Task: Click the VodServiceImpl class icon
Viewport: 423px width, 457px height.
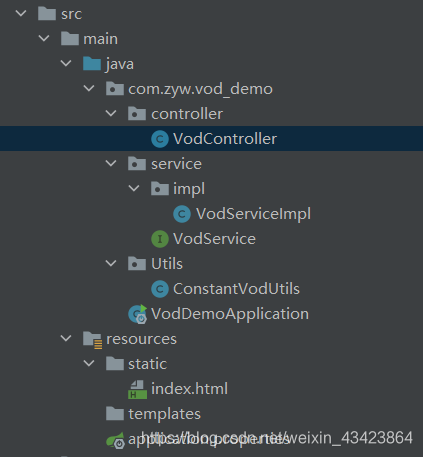Action: click(x=182, y=214)
